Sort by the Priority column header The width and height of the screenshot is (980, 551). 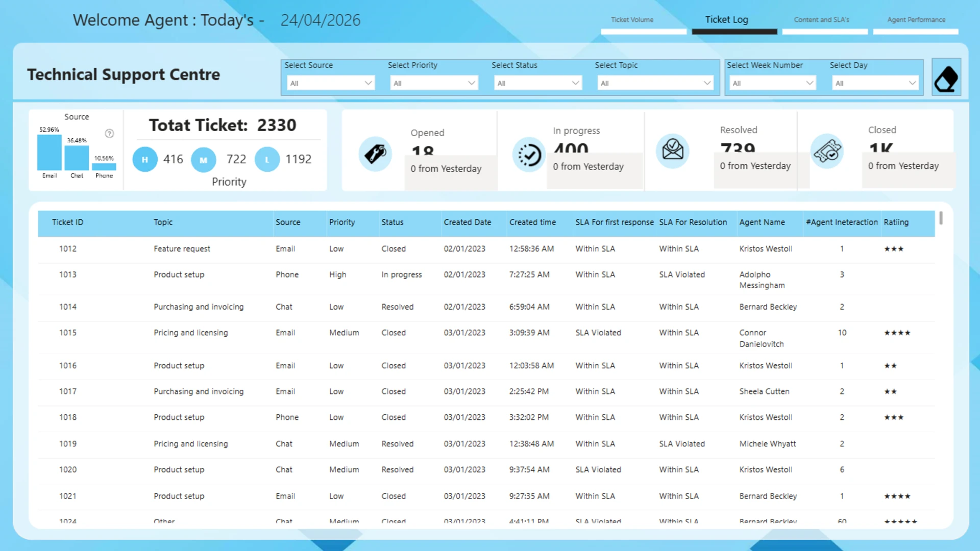342,222
